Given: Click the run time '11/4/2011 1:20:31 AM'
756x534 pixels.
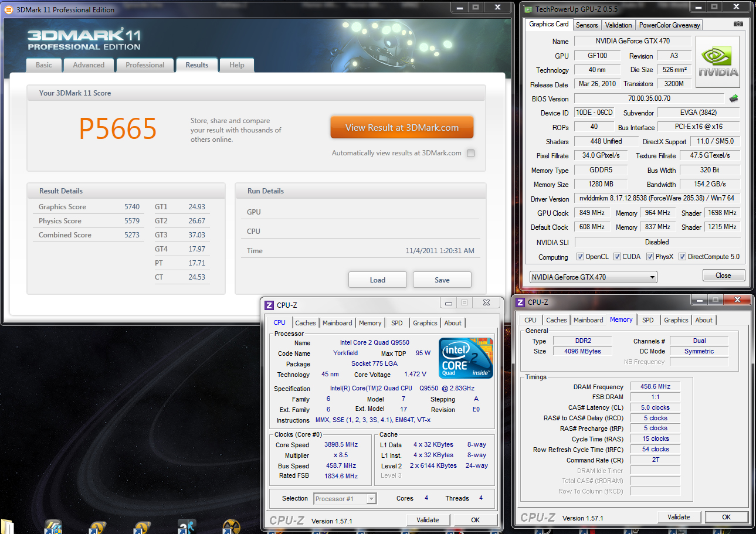Looking at the screenshot, I should (x=440, y=251).
